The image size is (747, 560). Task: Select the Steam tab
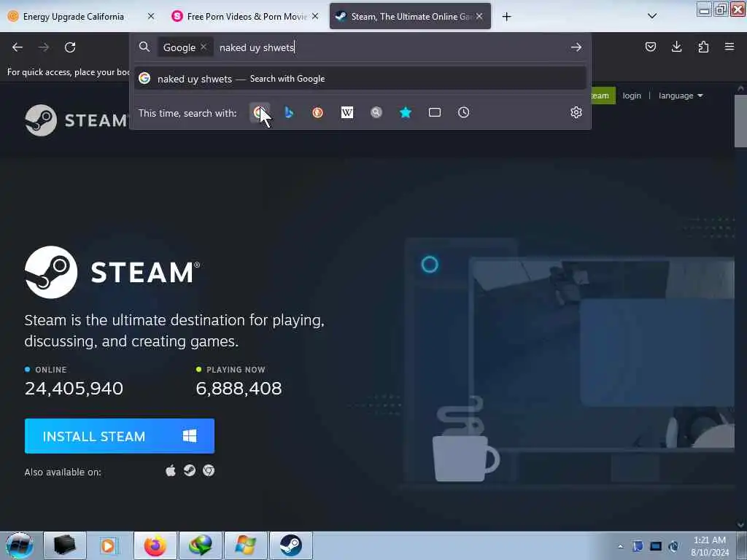point(410,16)
